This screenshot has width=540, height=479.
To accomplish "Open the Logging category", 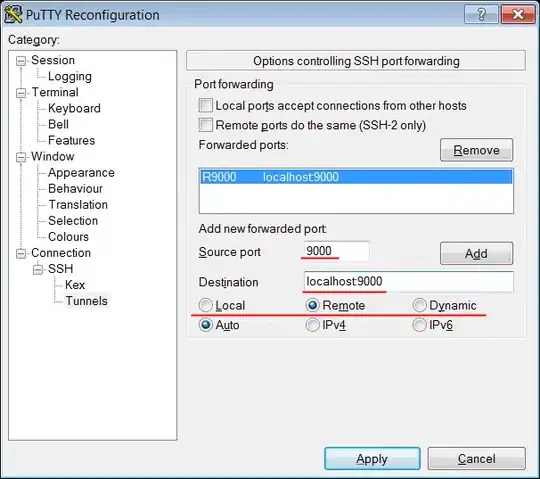I will point(70,76).
